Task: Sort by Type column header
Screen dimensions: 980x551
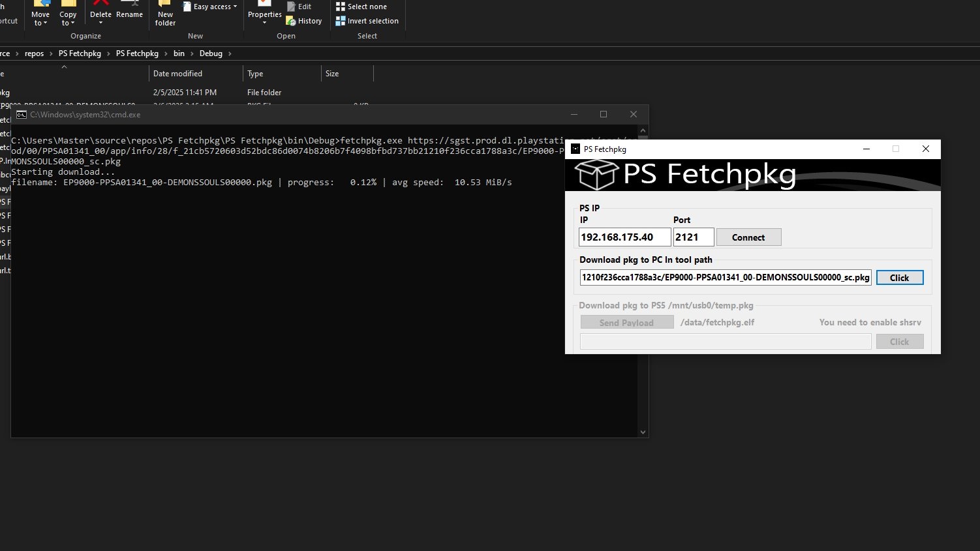Action: pyautogui.click(x=282, y=74)
